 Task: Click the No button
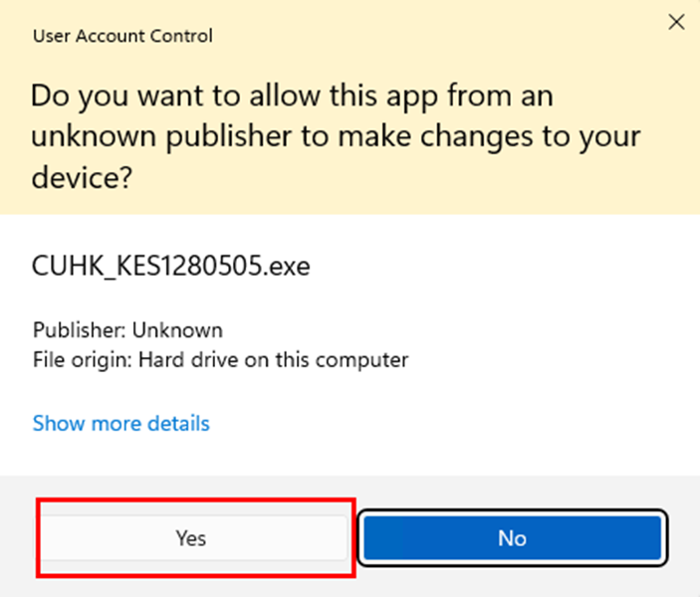pyautogui.click(x=513, y=537)
